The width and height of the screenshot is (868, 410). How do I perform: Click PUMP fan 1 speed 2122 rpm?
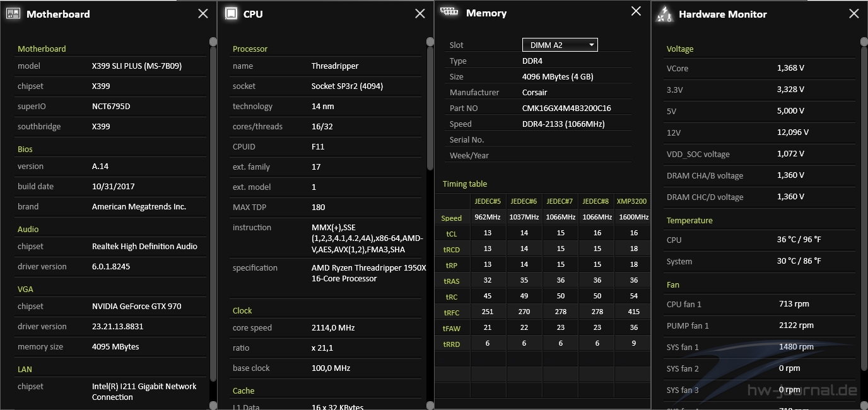click(796, 325)
